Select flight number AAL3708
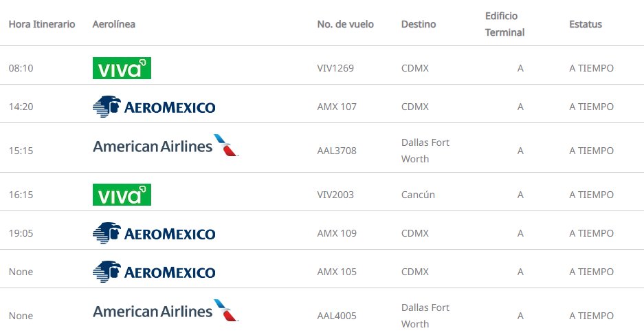Image resolution: width=644 pixels, height=335 pixels. 337,151
